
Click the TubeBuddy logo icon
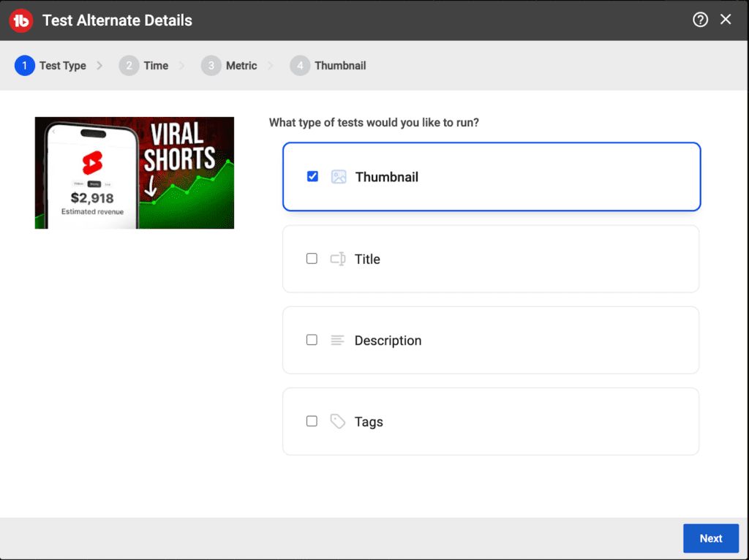22,20
